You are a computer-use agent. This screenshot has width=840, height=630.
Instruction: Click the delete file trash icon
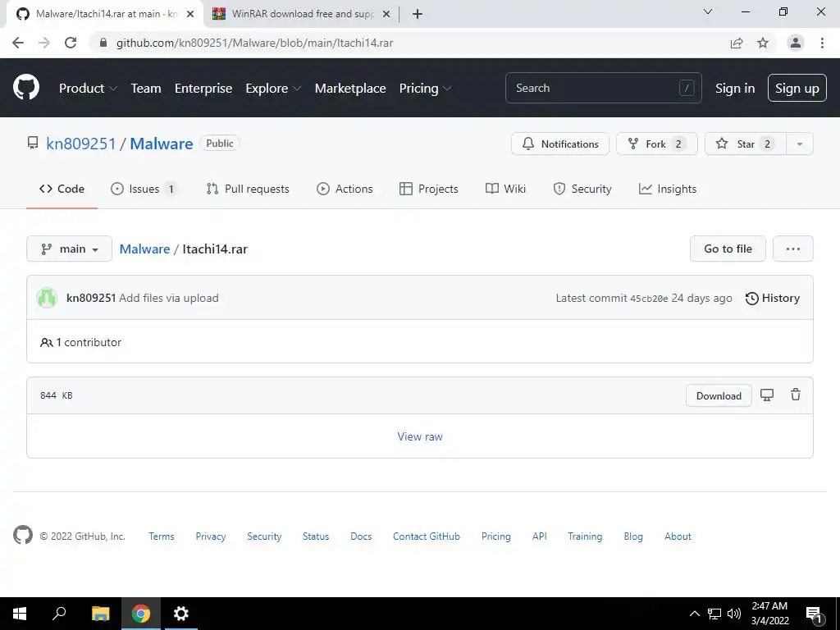tap(796, 395)
